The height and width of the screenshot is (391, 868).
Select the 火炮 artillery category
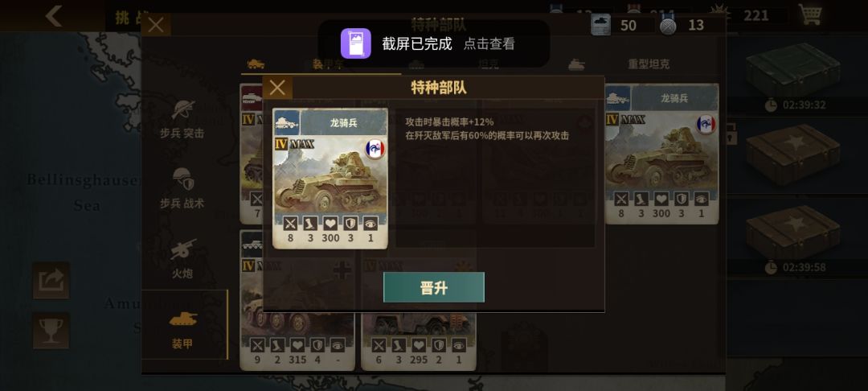click(182, 258)
